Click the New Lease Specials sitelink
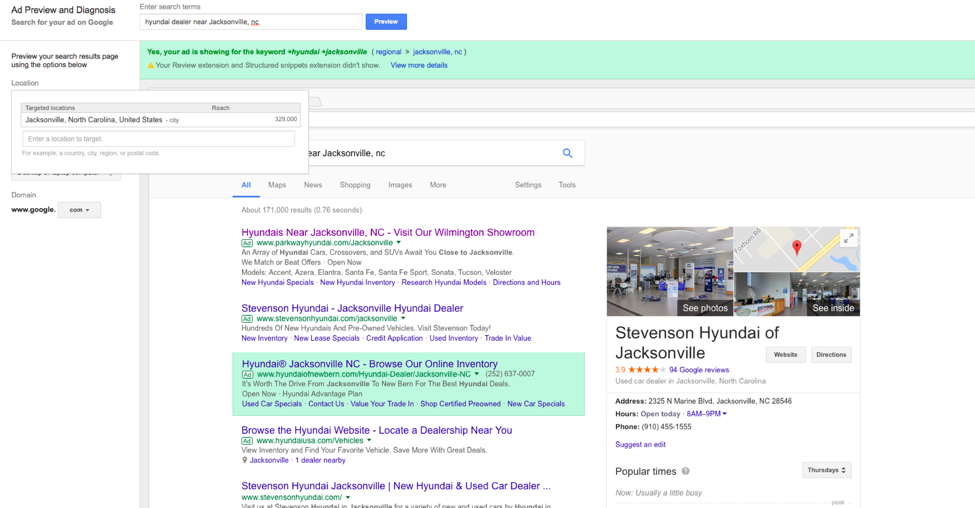 326,339
